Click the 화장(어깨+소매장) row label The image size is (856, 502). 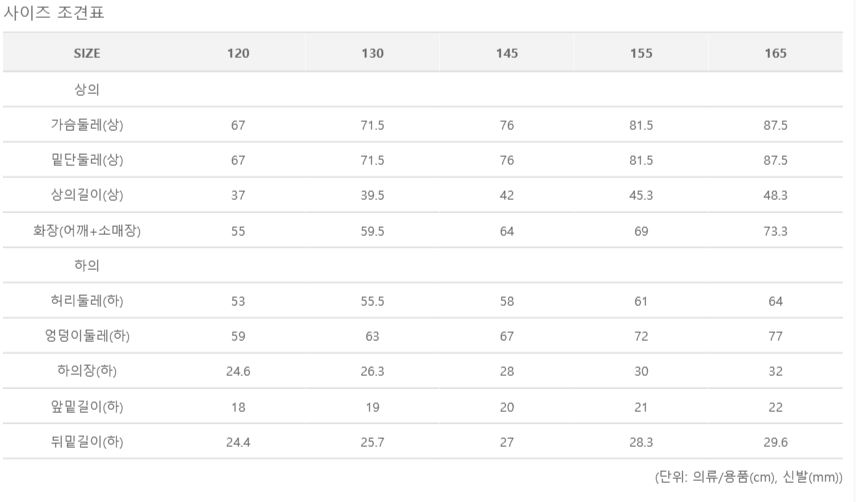(x=87, y=231)
